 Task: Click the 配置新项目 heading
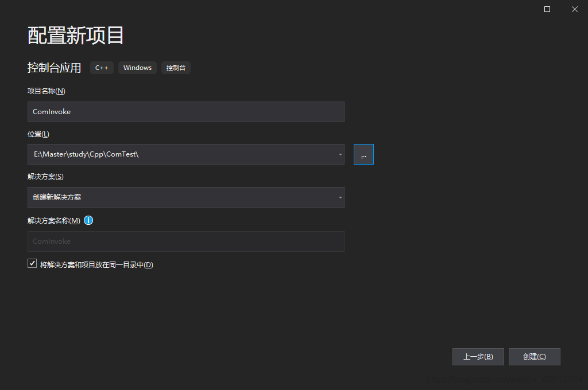pyautogui.click(x=76, y=36)
